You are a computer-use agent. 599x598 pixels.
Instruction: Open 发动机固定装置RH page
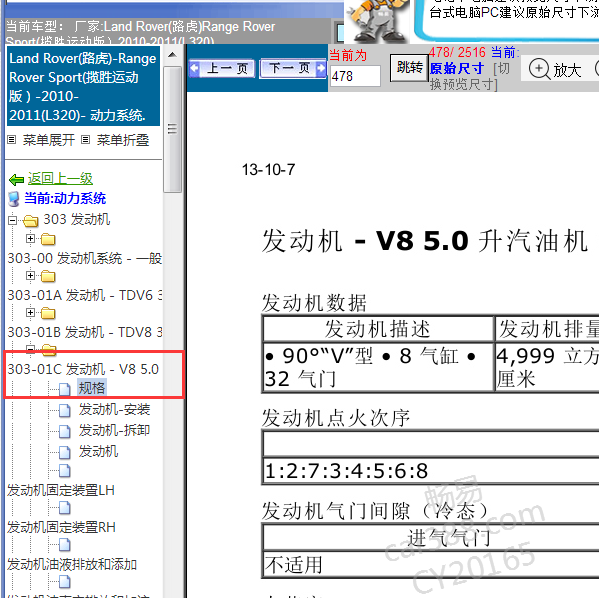(x=61, y=527)
